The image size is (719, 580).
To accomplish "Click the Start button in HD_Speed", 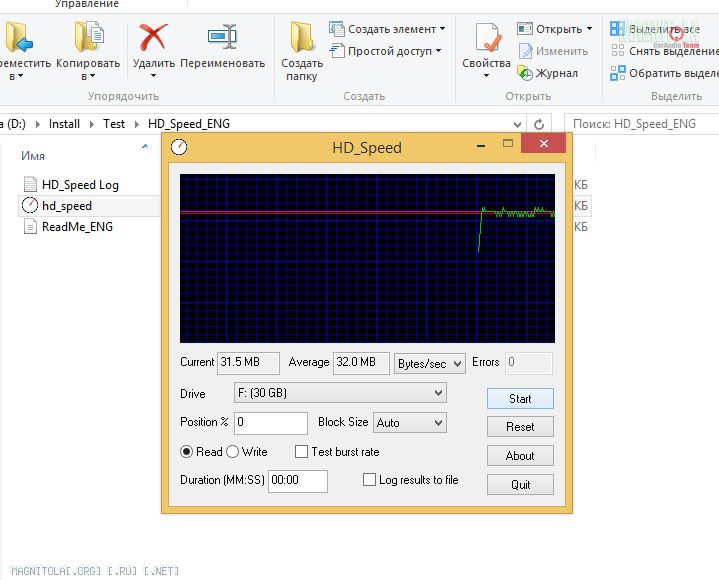I will tap(520, 398).
